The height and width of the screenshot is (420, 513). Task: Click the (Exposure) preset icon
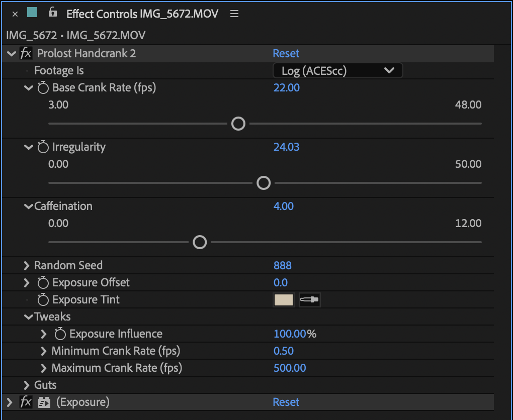[44, 402]
